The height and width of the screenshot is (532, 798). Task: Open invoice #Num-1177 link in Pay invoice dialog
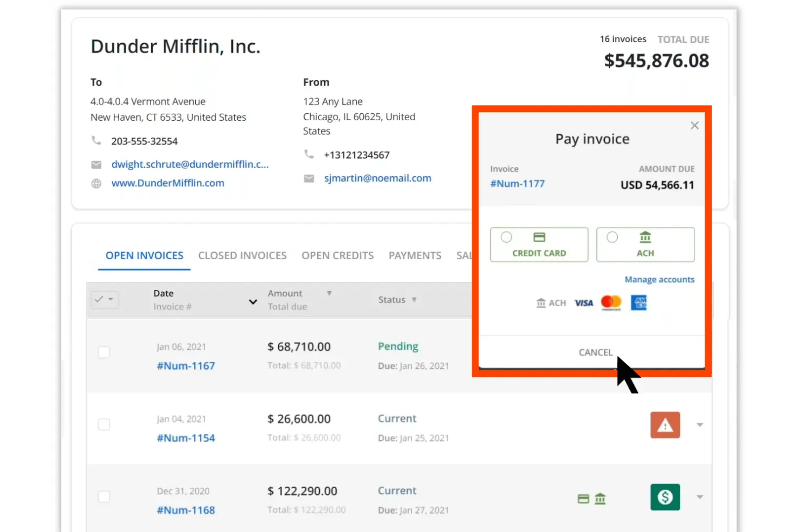click(517, 184)
